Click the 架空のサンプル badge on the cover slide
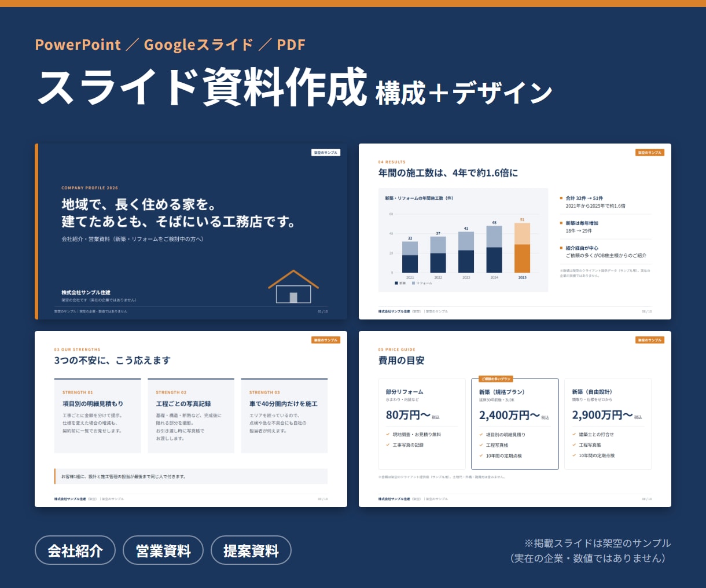706x588 pixels. 326,153
